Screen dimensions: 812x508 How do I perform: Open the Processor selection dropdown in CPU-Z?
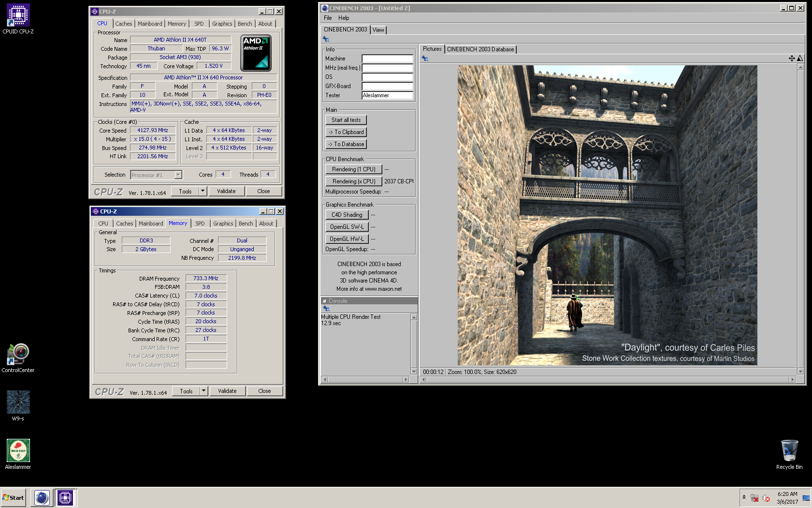[178, 175]
